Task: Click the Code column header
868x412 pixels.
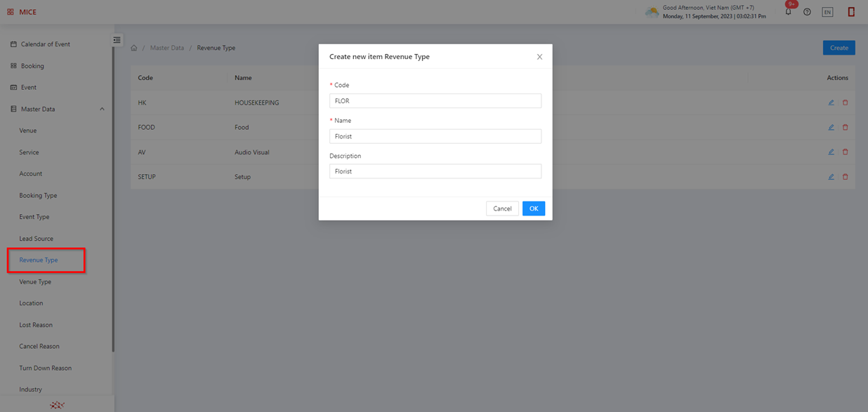Action: pyautogui.click(x=145, y=78)
